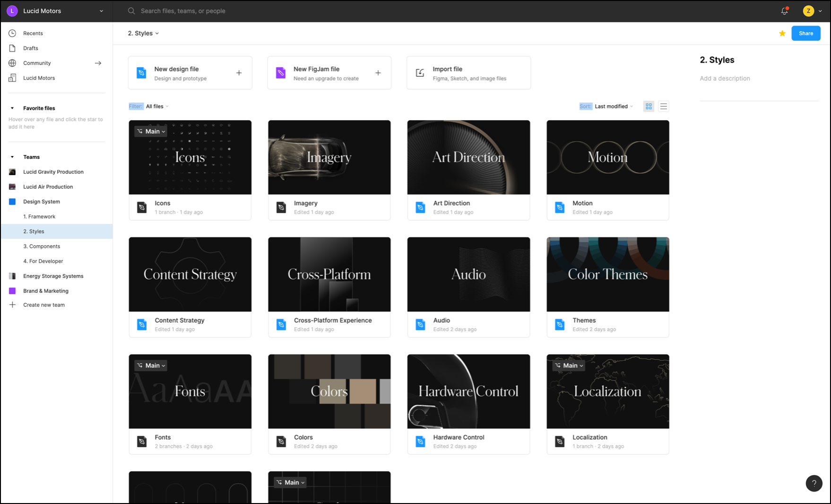Click the Share button
This screenshot has width=831, height=504.
pyautogui.click(x=806, y=33)
